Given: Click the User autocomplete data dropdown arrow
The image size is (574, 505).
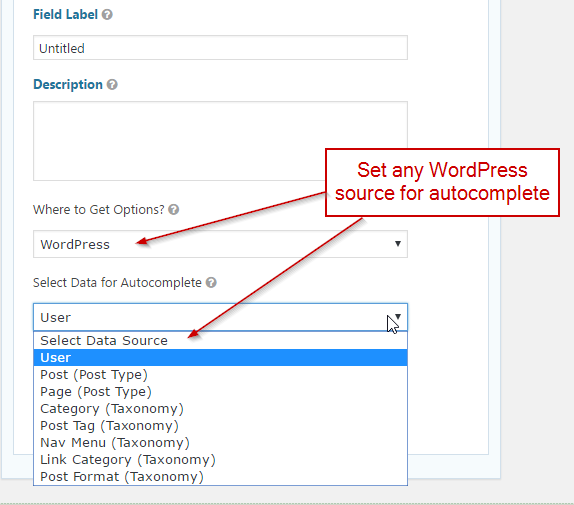Looking at the screenshot, I should coord(398,317).
